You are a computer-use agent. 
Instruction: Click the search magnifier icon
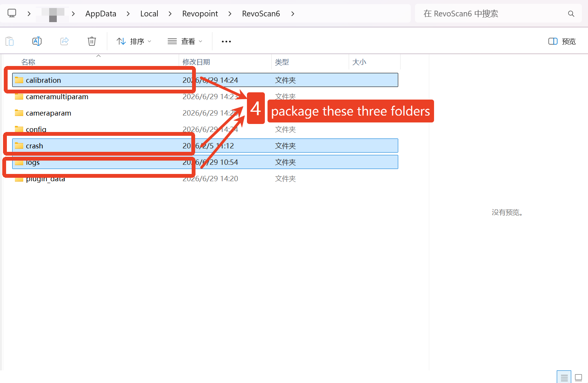571,14
